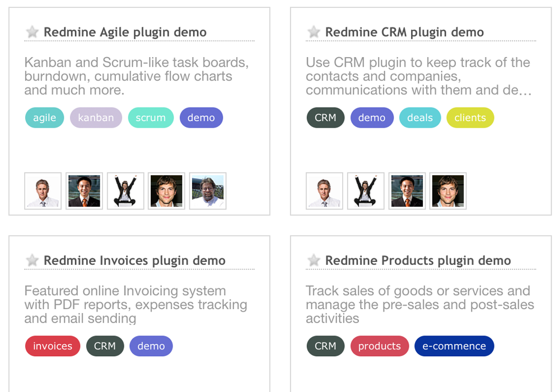The height and width of the screenshot is (392, 560).
Task: Star the Redmine Agile plugin demo project
Action: [x=32, y=32]
